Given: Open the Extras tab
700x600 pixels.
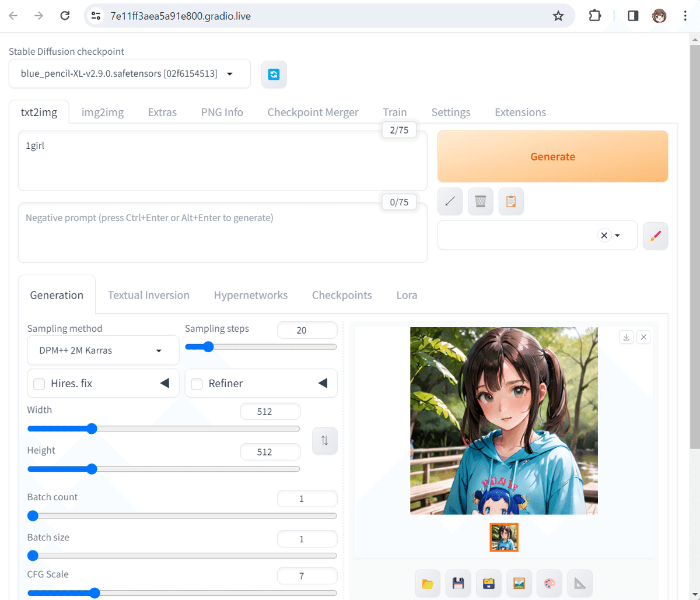Looking at the screenshot, I should [162, 112].
